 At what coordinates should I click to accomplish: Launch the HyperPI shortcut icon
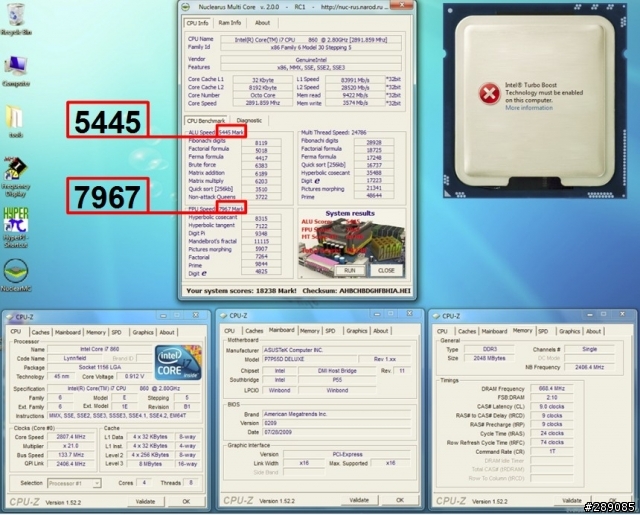click(16, 227)
